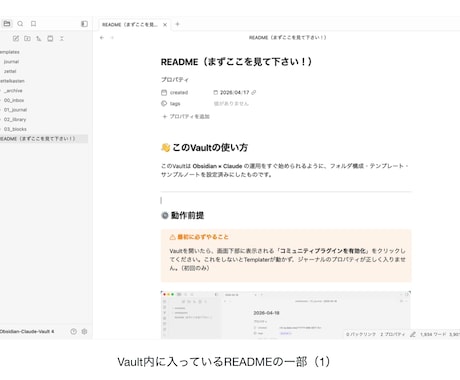
Task: Collapse the プロパティ section heading
Action: tap(175, 80)
